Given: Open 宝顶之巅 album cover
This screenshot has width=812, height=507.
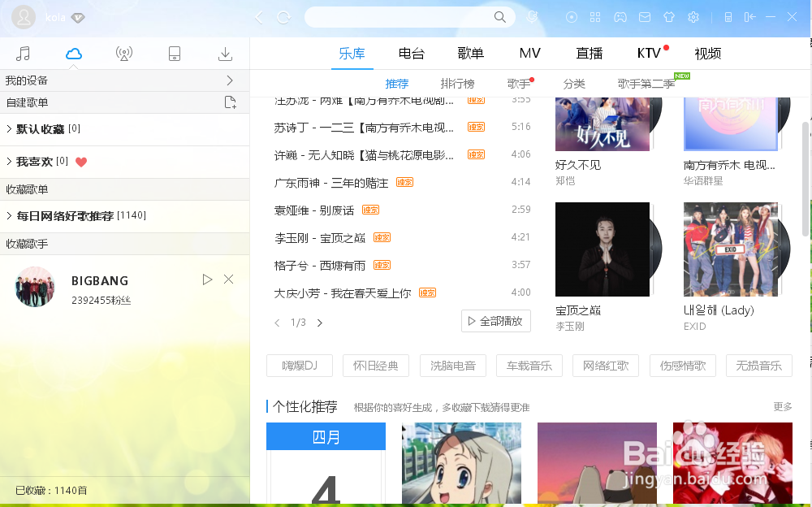Looking at the screenshot, I should (x=603, y=249).
